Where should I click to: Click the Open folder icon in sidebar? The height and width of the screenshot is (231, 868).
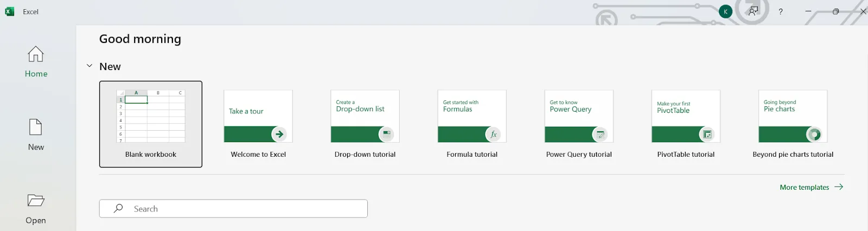click(x=36, y=201)
